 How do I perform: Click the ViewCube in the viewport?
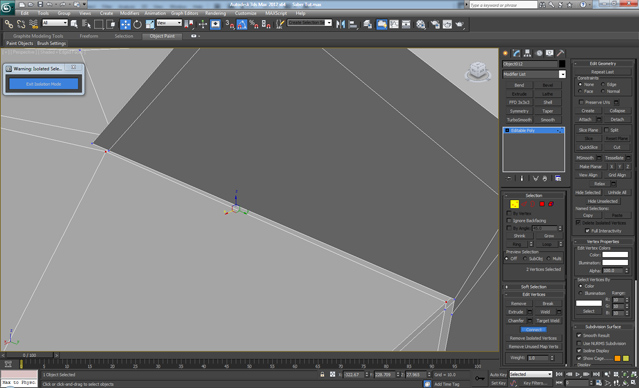click(x=477, y=71)
